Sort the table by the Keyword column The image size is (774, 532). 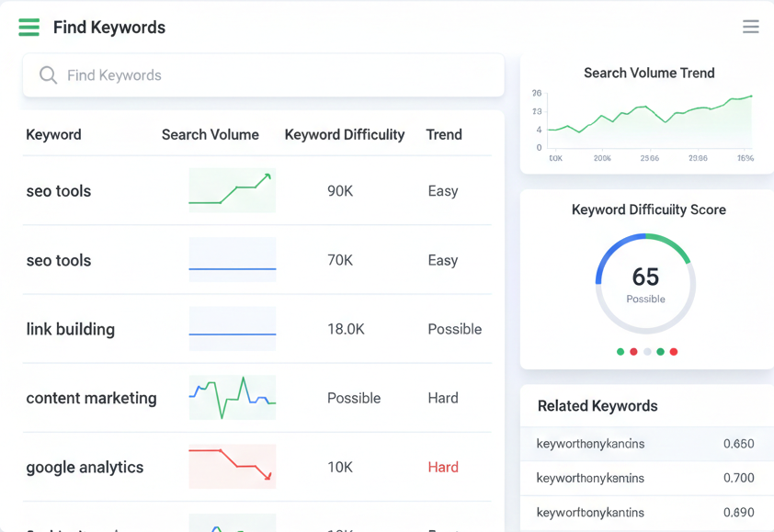pos(53,134)
